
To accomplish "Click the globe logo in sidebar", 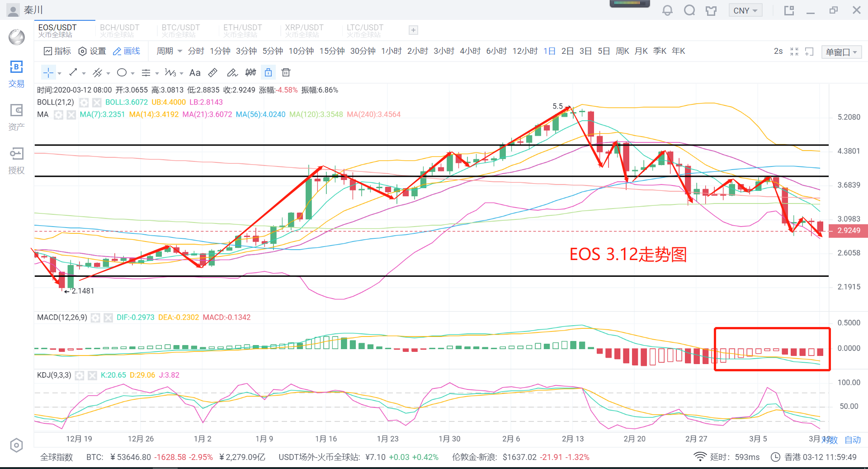I will coord(17,37).
